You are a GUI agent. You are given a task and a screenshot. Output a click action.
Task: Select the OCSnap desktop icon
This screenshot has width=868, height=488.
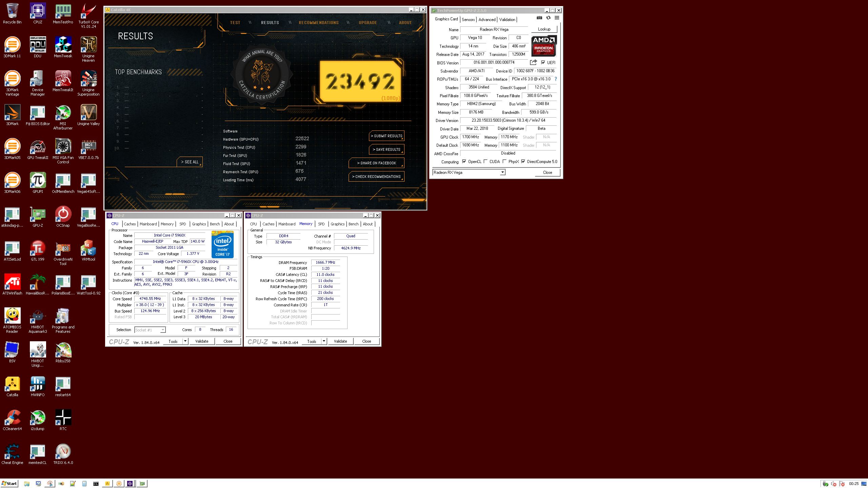coord(63,217)
